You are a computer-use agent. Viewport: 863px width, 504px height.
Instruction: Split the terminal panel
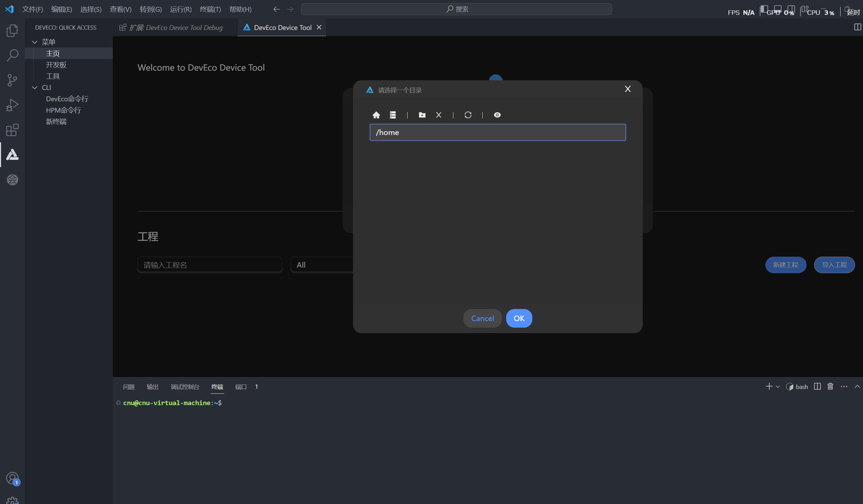tap(817, 387)
